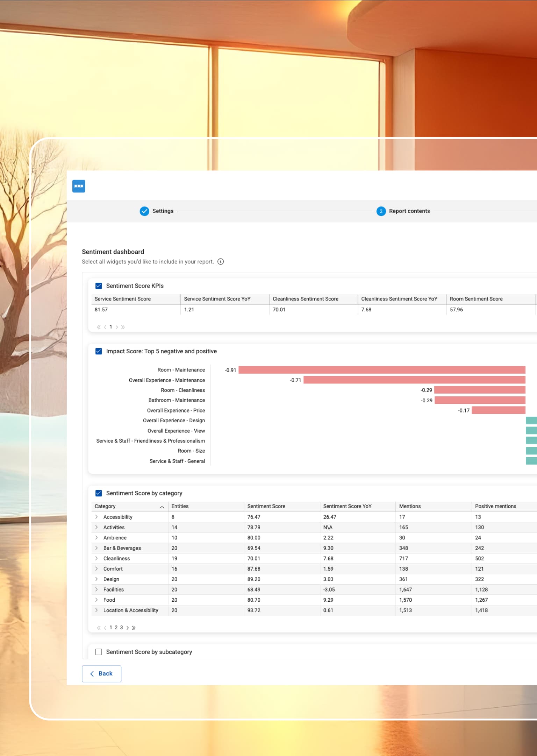Uncheck Sentiment Score by category widget
The height and width of the screenshot is (756, 537).
pyautogui.click(x=99, y=493)
